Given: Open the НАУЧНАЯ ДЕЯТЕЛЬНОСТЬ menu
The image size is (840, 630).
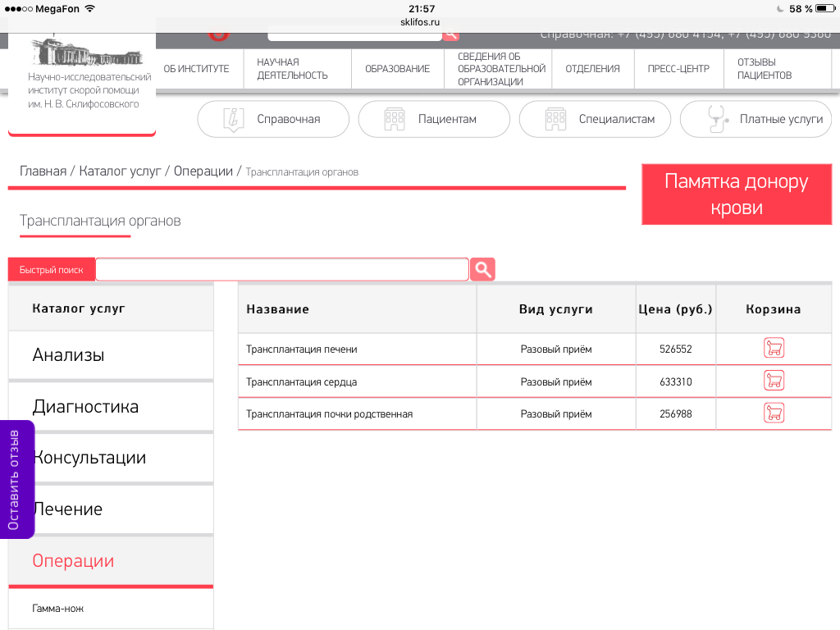Looking at the screenshot, I should tap(292, 69).
